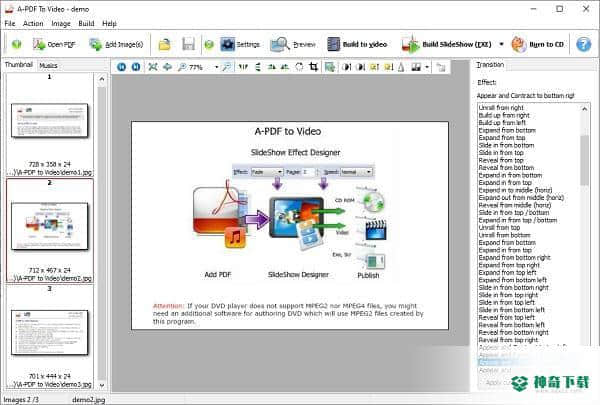Click the flip vertical icon
Image resolution: width=600 pixels, height=405 pixels.
(x=258, y=67)
